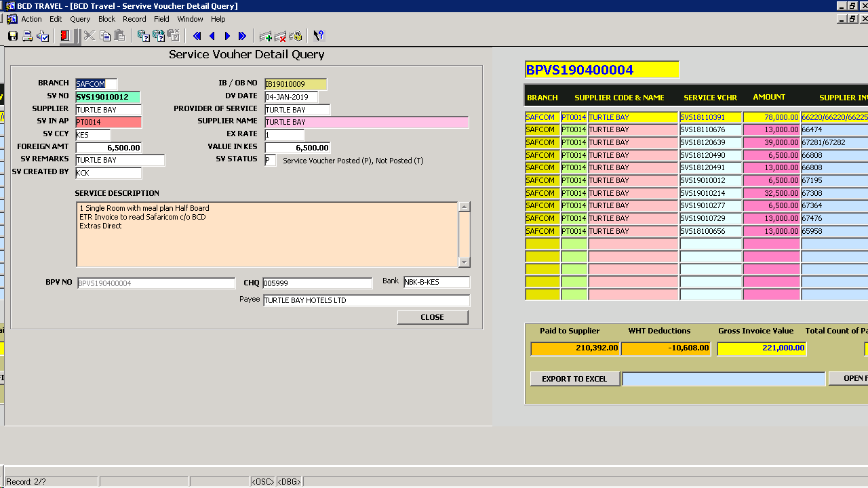This screenshot has height=488, width=868.
Task: Click the Print Setup icon with checkmark
Action: pyautogui.click(x=43, y=36)
